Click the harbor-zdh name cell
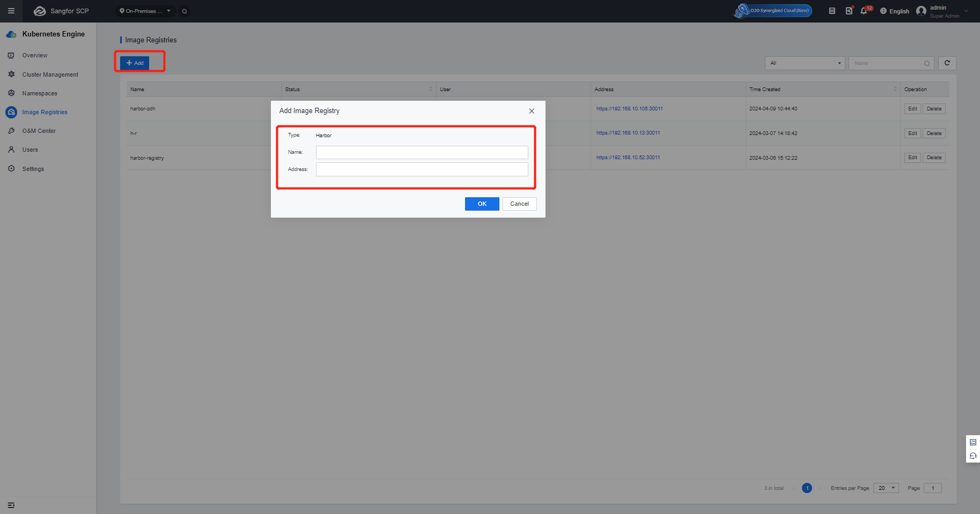The image size is (980, 514). tap(143, 109)
